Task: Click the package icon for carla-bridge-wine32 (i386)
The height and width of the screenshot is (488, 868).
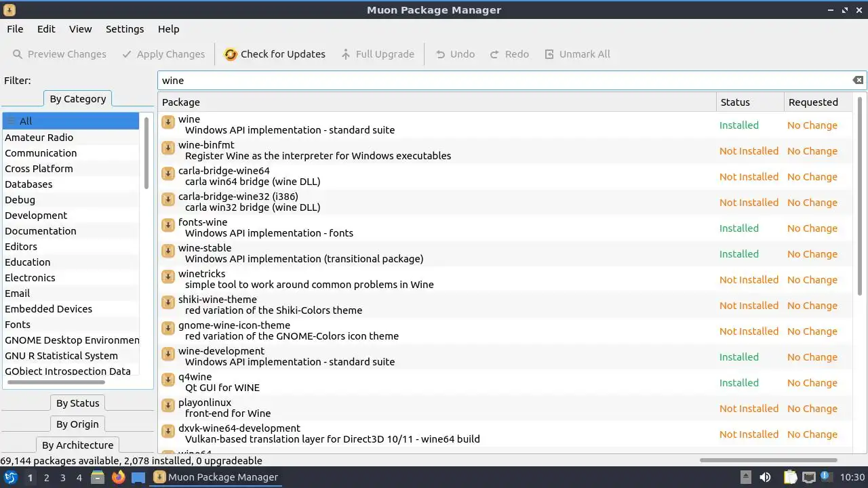Action: point(168,200)
